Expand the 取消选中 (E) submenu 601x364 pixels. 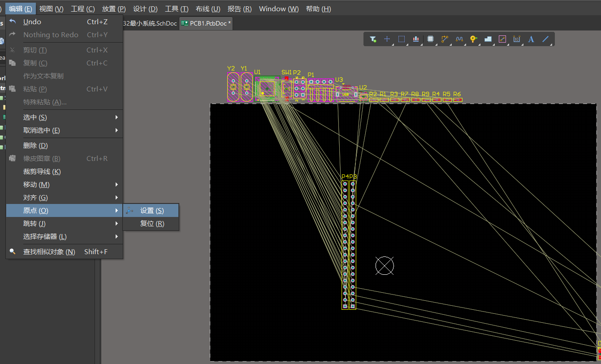coord(65,130)
